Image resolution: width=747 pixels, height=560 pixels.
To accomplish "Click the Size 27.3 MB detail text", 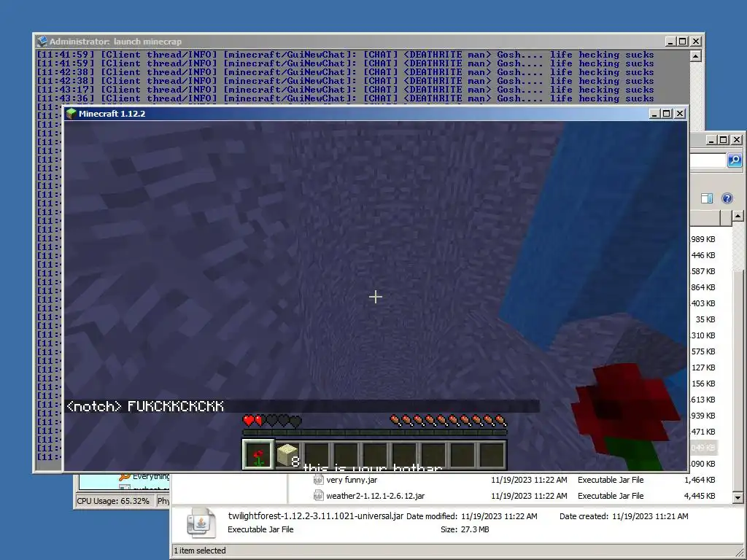I will point(465,529).
